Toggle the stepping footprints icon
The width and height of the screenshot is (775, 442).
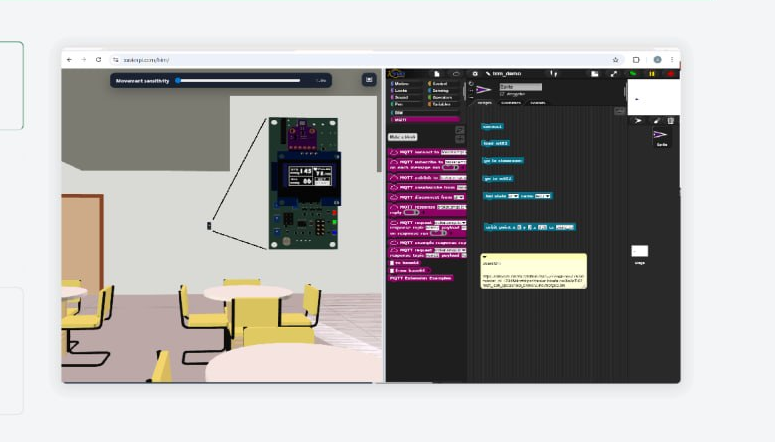coord(554,74)
